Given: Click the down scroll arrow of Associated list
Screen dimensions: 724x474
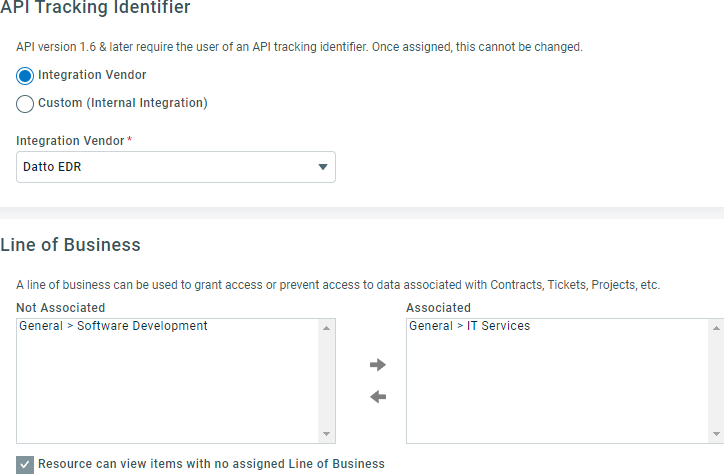Looking at the screenshot, I should [716, 434].
